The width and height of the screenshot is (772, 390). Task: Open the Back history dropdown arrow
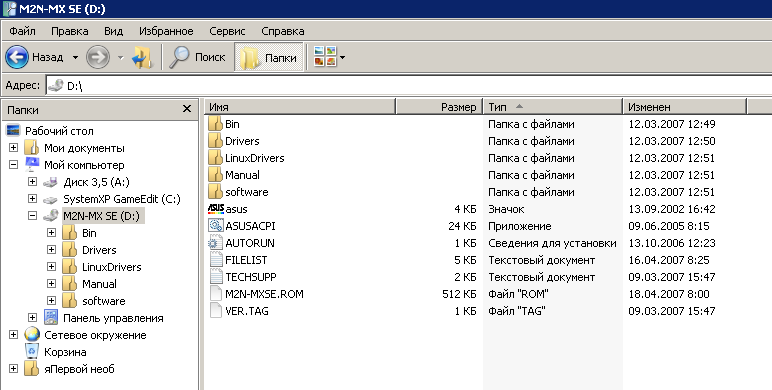(75, 58)
